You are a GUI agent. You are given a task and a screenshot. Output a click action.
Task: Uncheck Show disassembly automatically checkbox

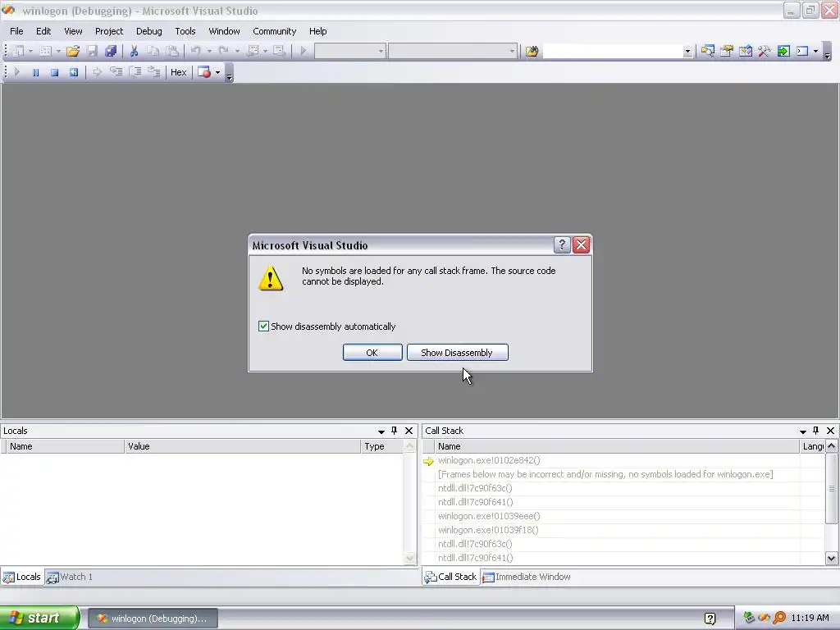[263, 326]
